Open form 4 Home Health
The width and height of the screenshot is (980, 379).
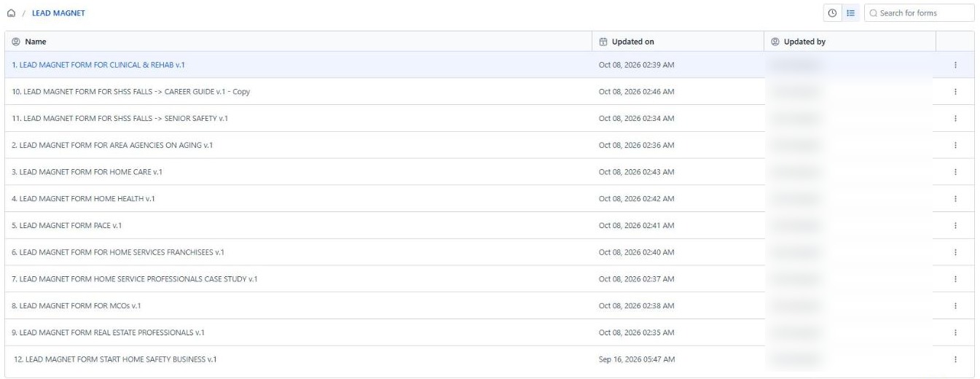(84, 198)
